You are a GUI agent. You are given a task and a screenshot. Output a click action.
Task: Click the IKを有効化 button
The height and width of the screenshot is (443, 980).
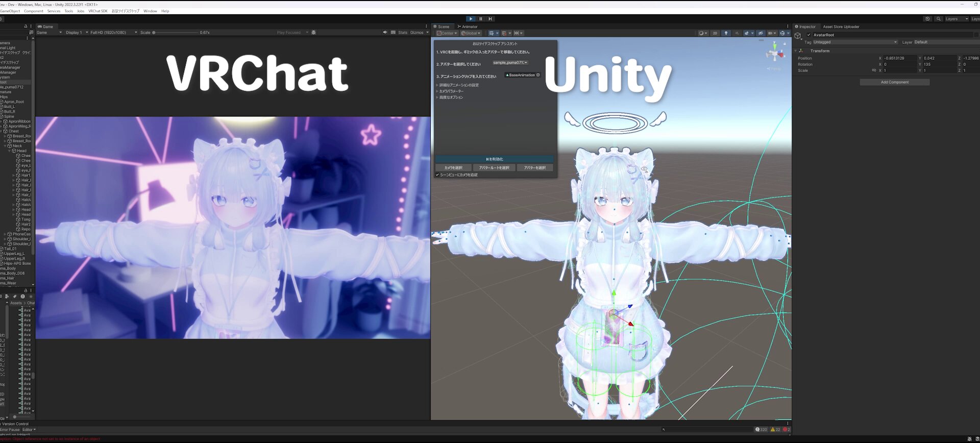point(494,159)
